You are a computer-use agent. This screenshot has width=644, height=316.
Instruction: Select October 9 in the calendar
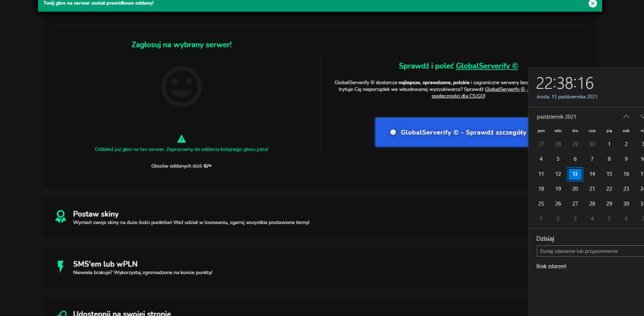tap(626, 159)
